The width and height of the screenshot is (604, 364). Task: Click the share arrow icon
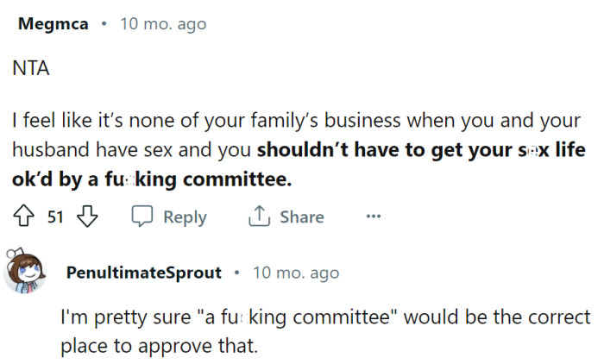[259, 217]
